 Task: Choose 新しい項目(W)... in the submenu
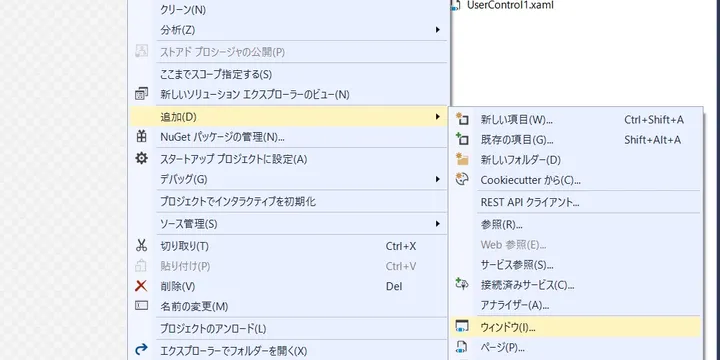(x=575, y=120)
